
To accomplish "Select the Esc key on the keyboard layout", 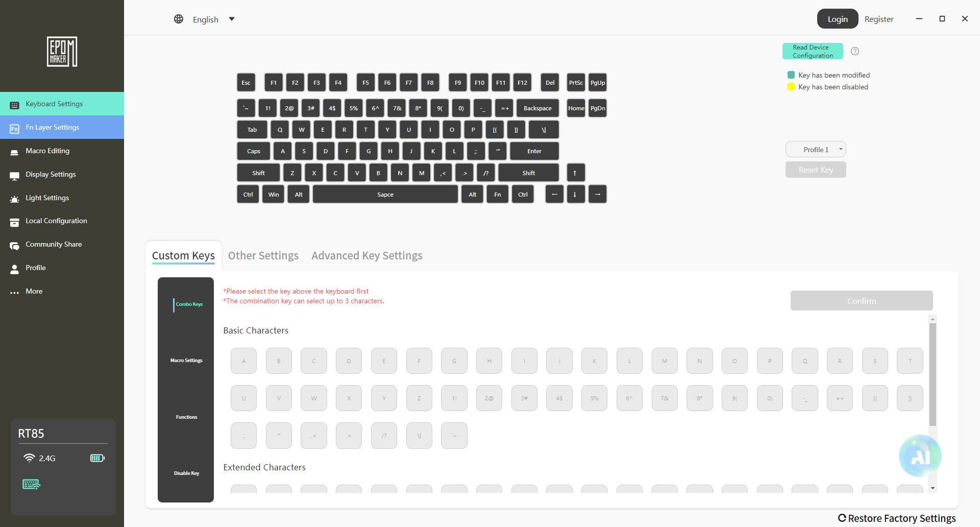I will pos(246,83).
